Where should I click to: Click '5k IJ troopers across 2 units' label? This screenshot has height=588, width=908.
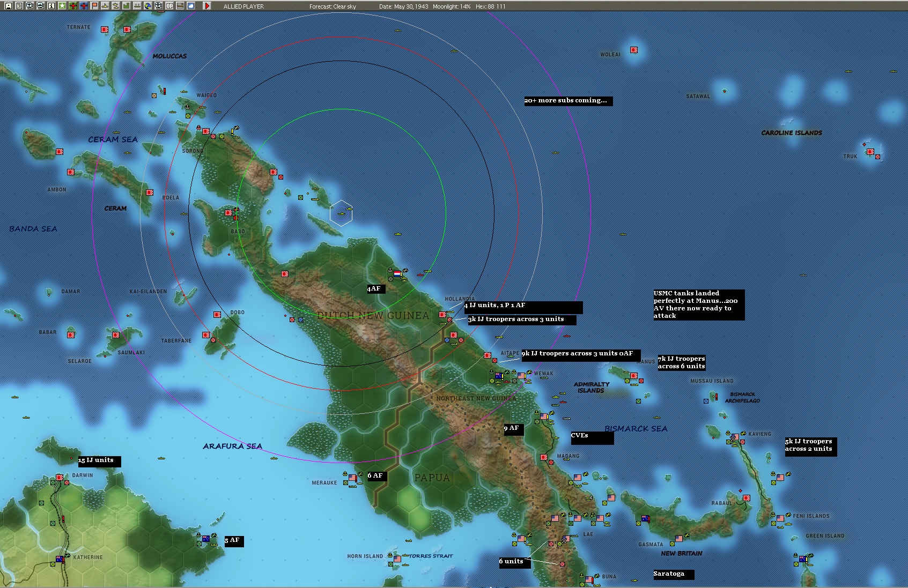[x=810, y=446]
